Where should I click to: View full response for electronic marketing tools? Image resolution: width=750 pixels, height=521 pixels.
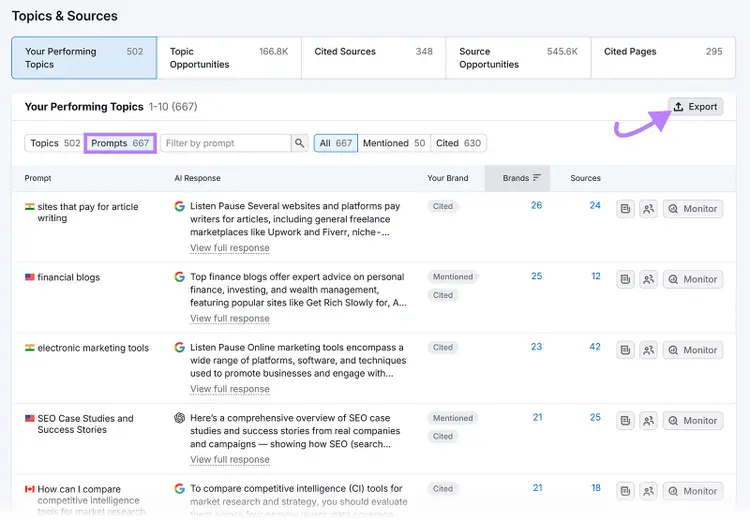(x=230, y=389)
